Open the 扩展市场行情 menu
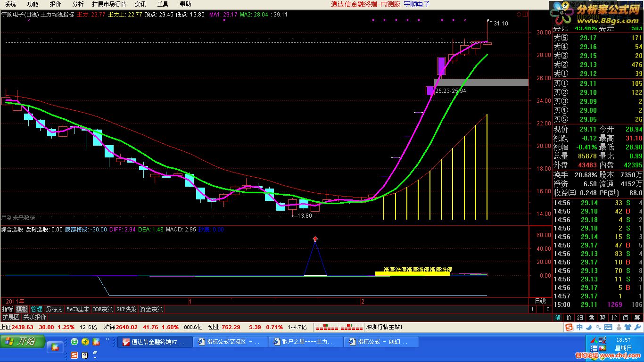This screenshot has height=362, width=644. [109, 4]
